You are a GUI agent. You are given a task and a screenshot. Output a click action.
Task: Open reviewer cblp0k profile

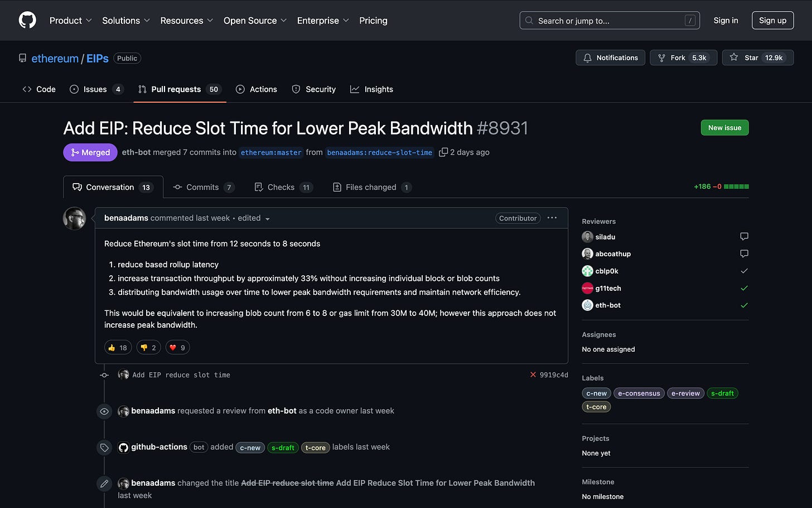click(x=607, y=271)
